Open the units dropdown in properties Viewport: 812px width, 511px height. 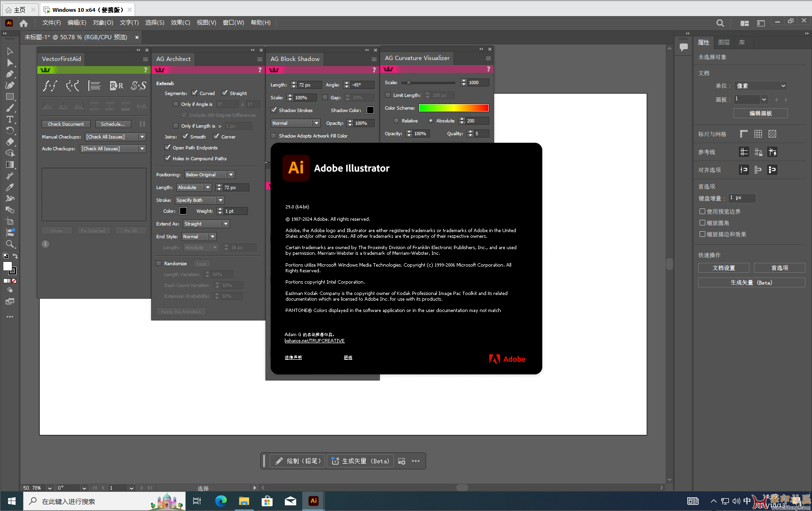(x=761, y=86)
